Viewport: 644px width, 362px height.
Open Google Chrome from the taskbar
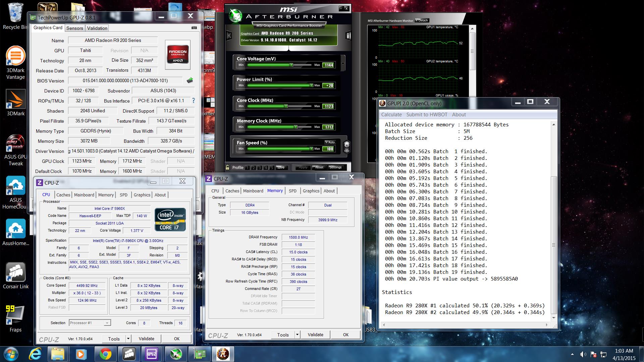click(105, 354)
